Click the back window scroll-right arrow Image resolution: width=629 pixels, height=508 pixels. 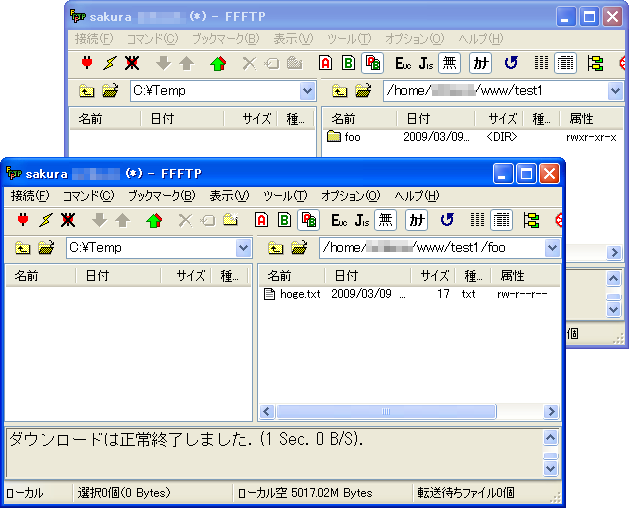(x=614, y=252)
